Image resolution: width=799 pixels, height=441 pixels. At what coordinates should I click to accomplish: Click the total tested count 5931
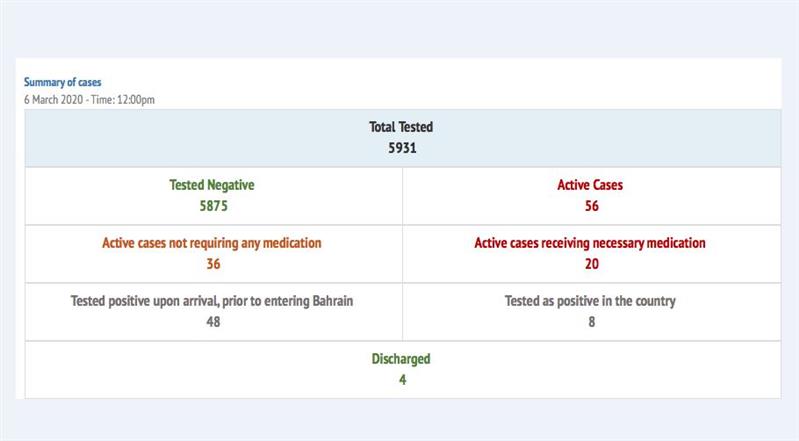(402, 148)
